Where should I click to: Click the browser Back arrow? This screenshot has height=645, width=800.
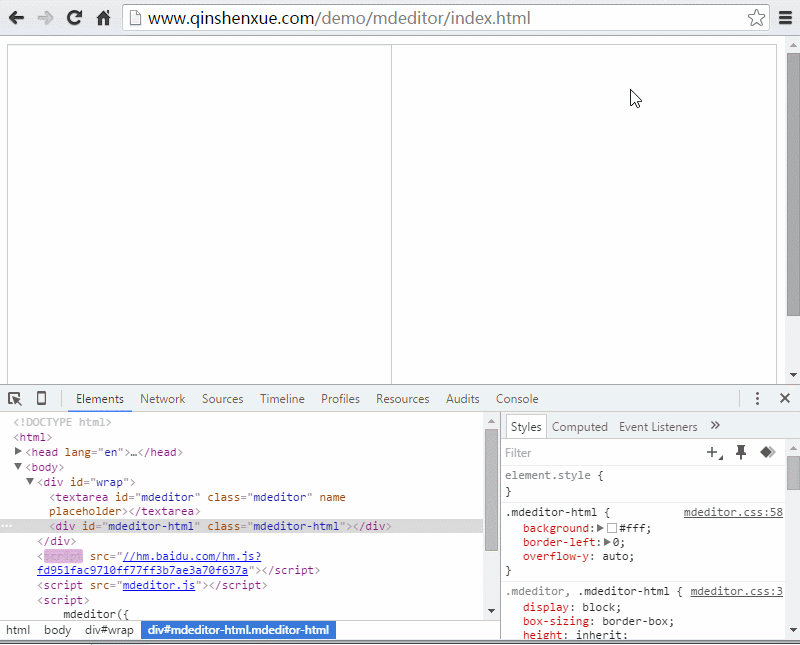coord(16,18)
